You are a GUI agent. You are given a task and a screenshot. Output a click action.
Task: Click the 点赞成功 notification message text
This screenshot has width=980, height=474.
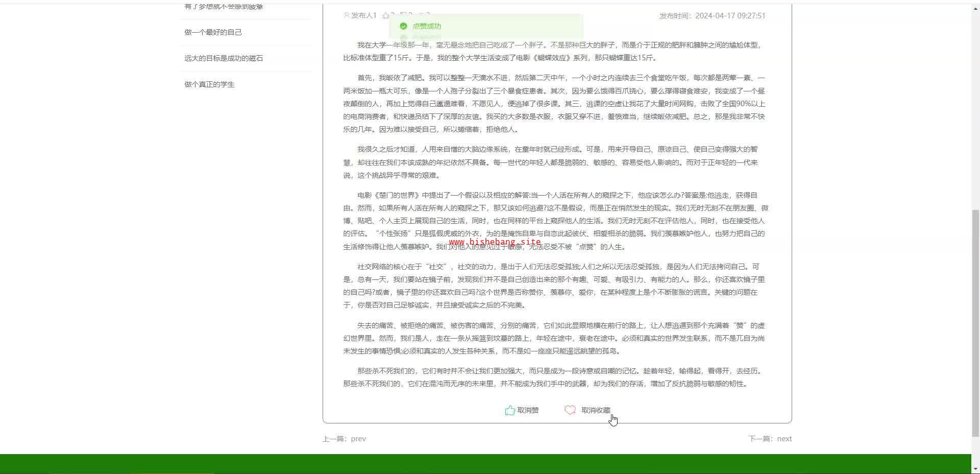coord(427,26)
